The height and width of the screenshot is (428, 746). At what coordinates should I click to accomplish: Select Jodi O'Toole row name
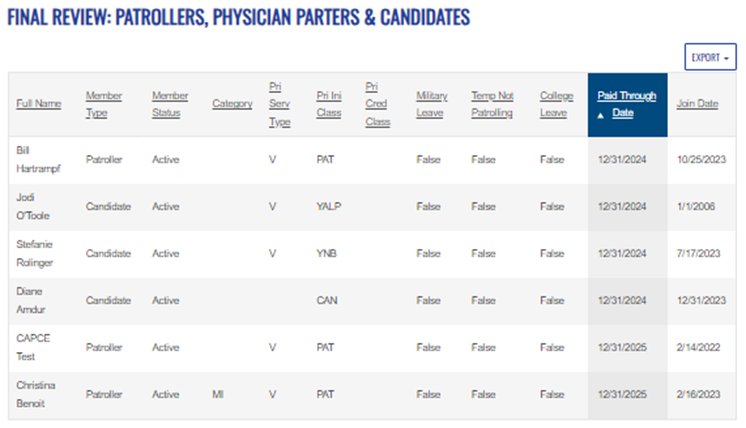tap(33, 206)
